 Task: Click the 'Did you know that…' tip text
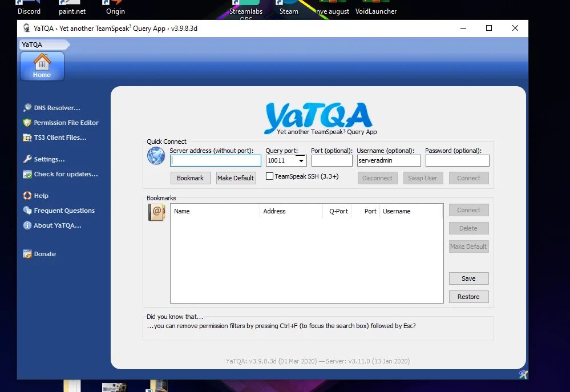click(281, 326)
